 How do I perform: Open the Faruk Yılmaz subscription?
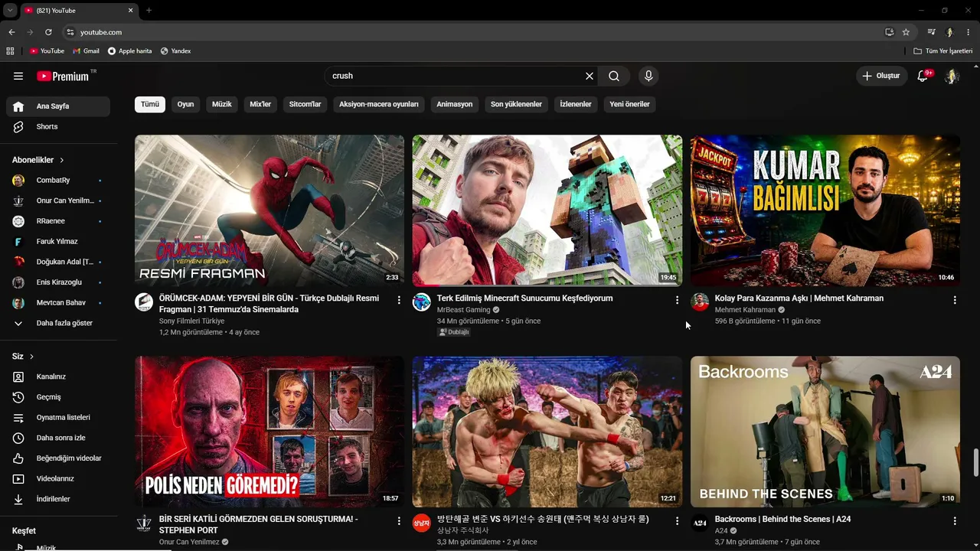[x=58, y=242]
